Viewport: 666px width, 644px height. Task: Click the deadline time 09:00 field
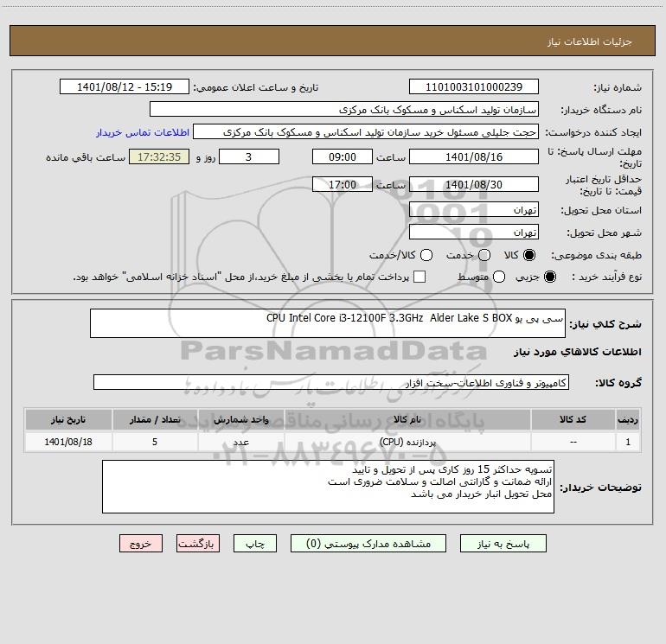point(343,156)
